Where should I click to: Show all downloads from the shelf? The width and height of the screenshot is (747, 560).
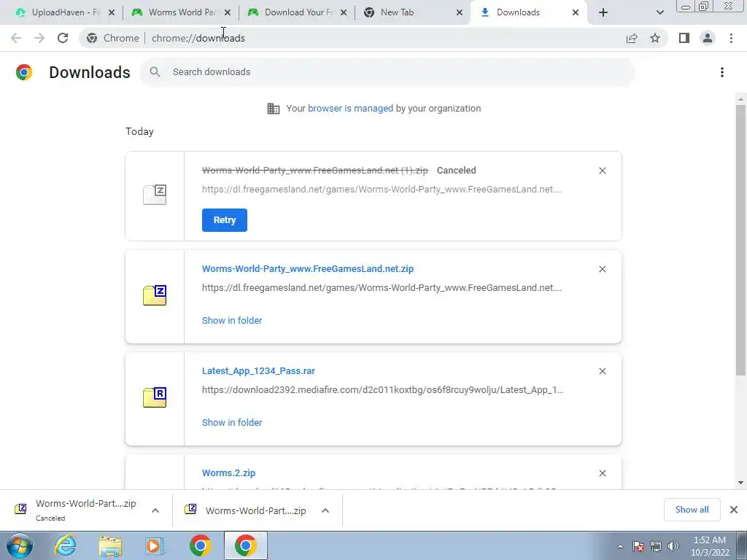(692, 510)
